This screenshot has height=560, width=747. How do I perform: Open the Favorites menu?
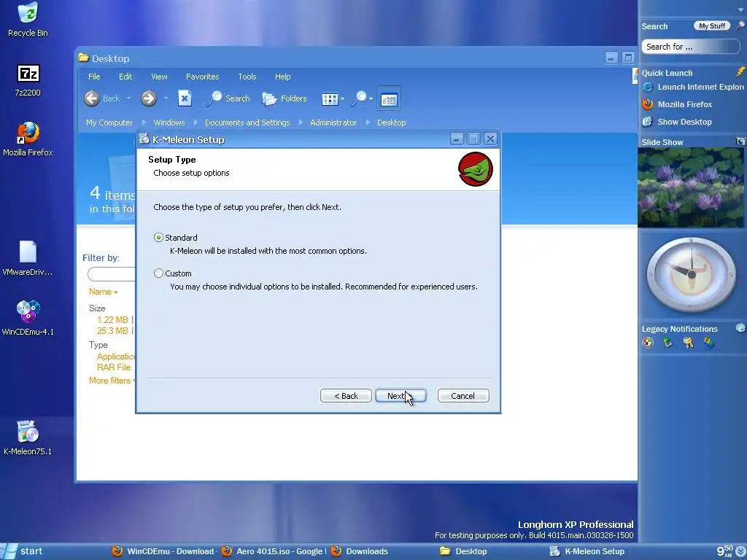(x=203, y=77)
